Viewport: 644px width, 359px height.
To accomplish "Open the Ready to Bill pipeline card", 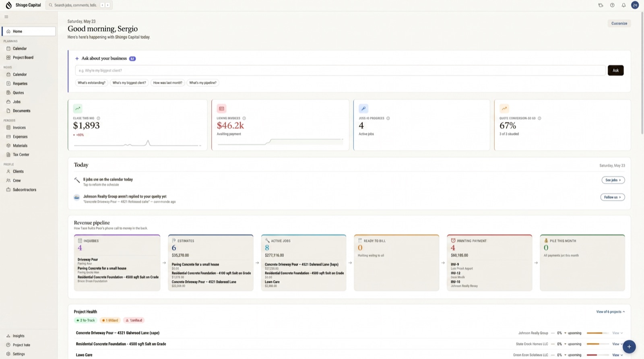I will (396, 263).
